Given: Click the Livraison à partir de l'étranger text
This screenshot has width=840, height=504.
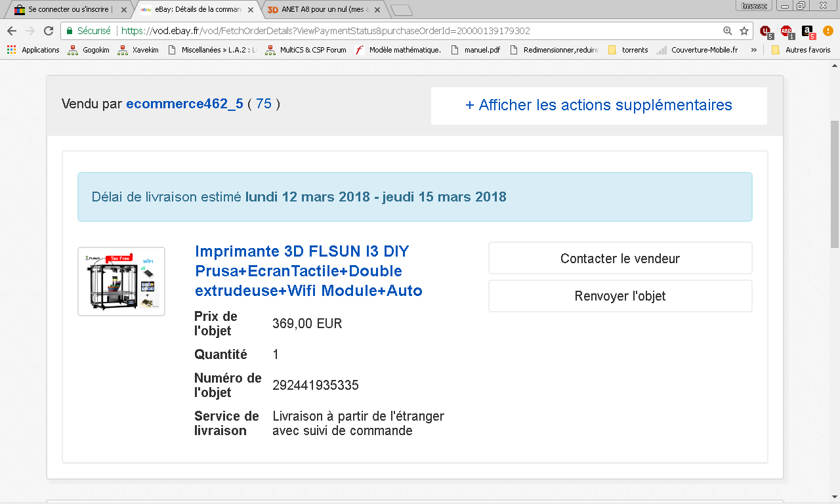Looking at the screenshot, I should coord(358,423).
